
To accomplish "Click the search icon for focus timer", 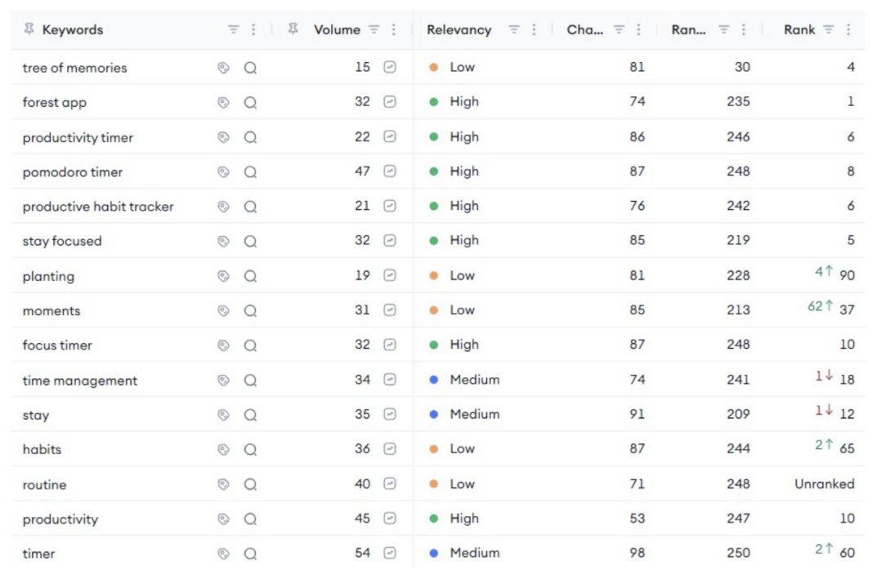I will [251, 345].
